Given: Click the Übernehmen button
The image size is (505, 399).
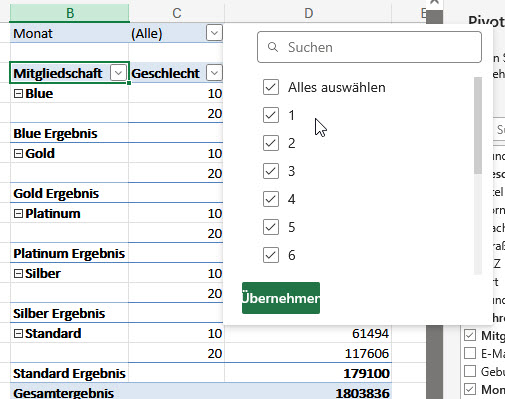Looking at the screenshot, I should pyautogui.click(x=281, y=298).
